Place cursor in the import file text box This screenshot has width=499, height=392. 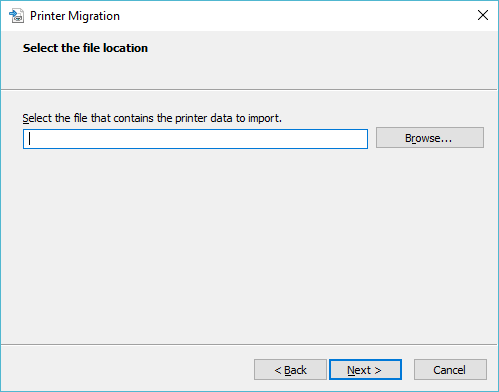195,139
